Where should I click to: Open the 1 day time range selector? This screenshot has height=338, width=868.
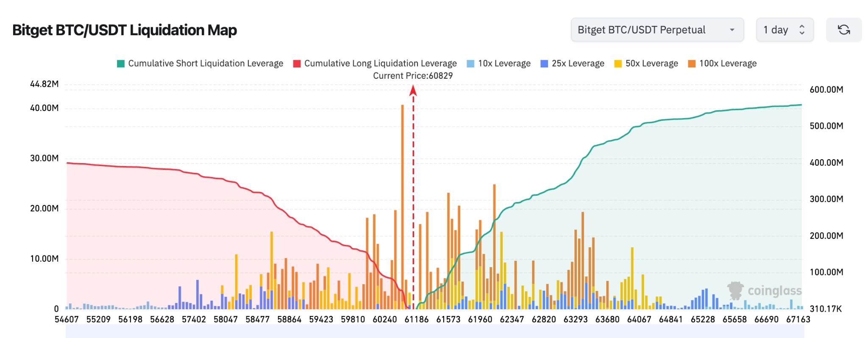click(785, 30)
